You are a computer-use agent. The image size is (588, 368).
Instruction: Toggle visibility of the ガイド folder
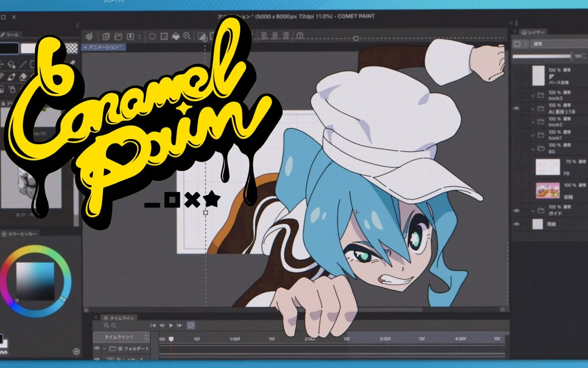pos(516,210)
